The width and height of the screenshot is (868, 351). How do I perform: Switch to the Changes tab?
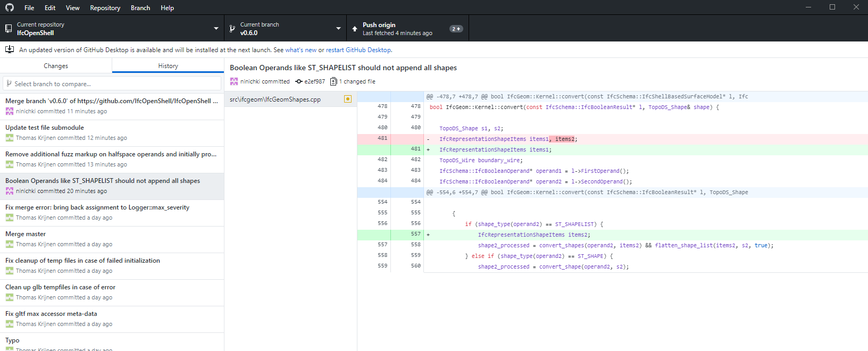(56, 65)
